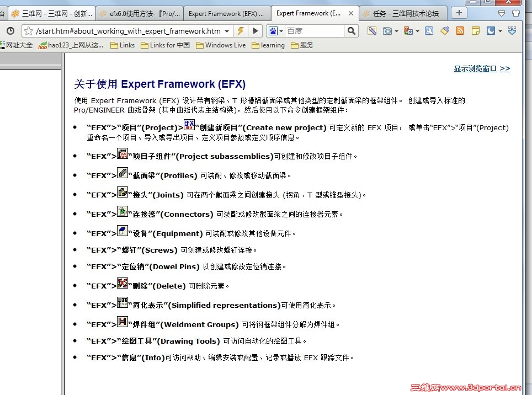Click the orange RSS feed icon

pyautogui.click(x=460, y=31)
